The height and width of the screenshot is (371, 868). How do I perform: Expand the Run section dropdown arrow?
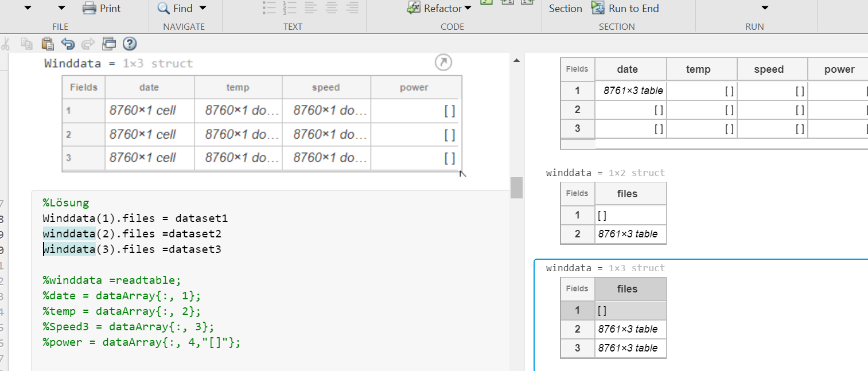click(x=764, y=8)
